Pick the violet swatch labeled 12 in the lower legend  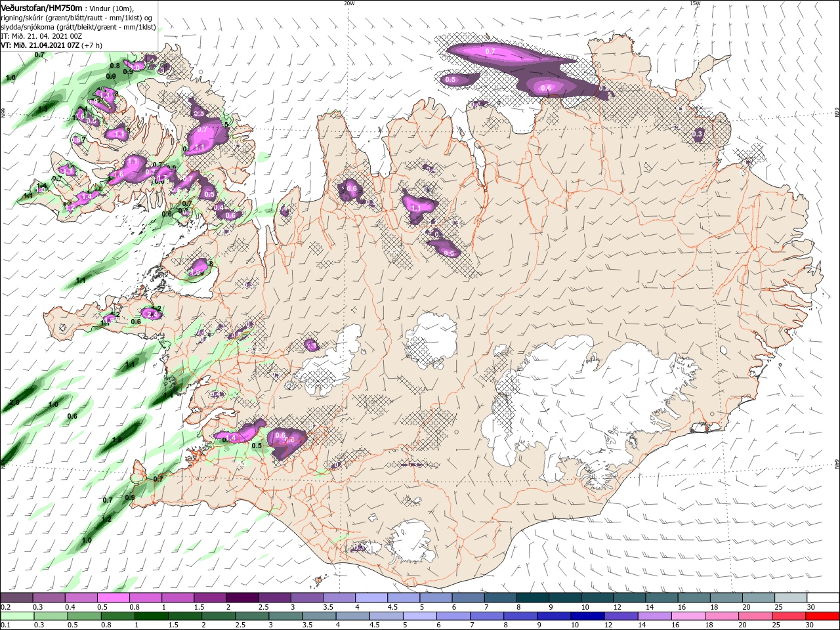click(x=621, y=616)
